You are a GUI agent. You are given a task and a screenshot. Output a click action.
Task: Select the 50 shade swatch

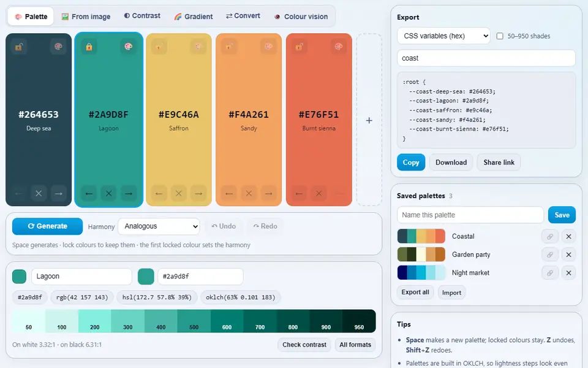(29, 321)
